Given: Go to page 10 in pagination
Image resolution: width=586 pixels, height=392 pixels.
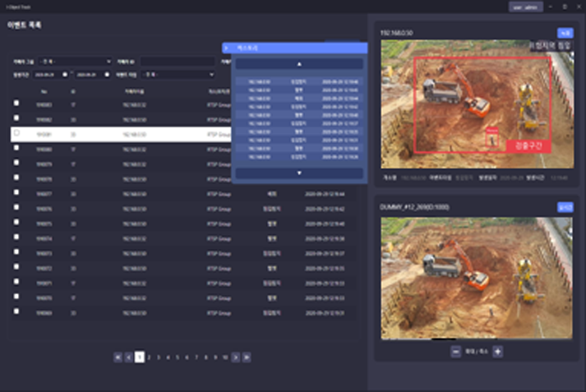Looking at the screenshot, I should (225, 357).
